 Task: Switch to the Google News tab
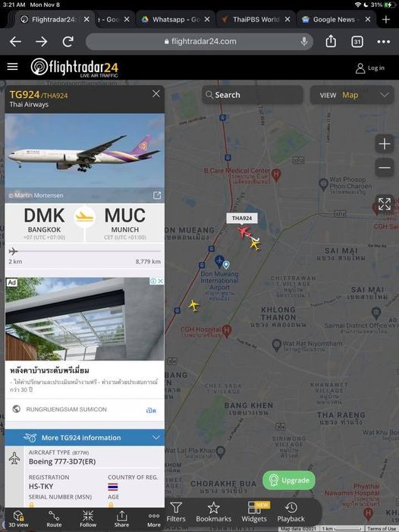(x=335, y=19)
